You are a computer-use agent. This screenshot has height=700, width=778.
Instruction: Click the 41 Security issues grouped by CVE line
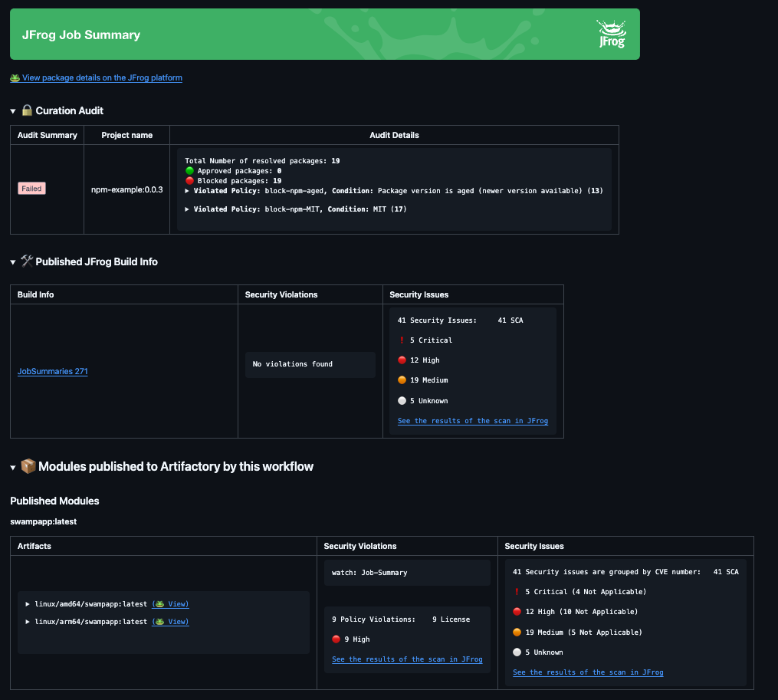click(x=625, y=572)
